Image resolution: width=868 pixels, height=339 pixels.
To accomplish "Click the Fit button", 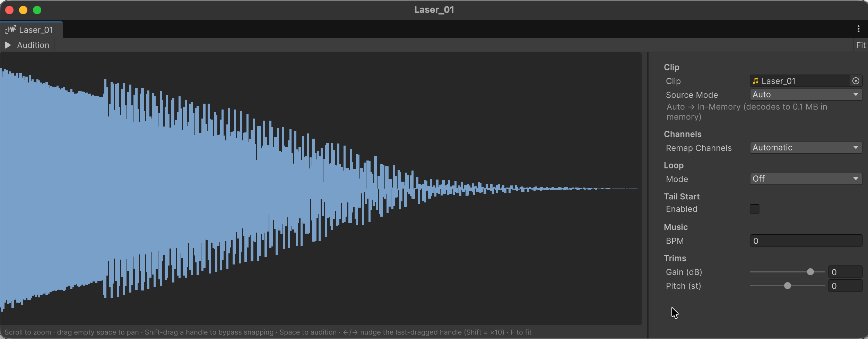I will [860, 45].
